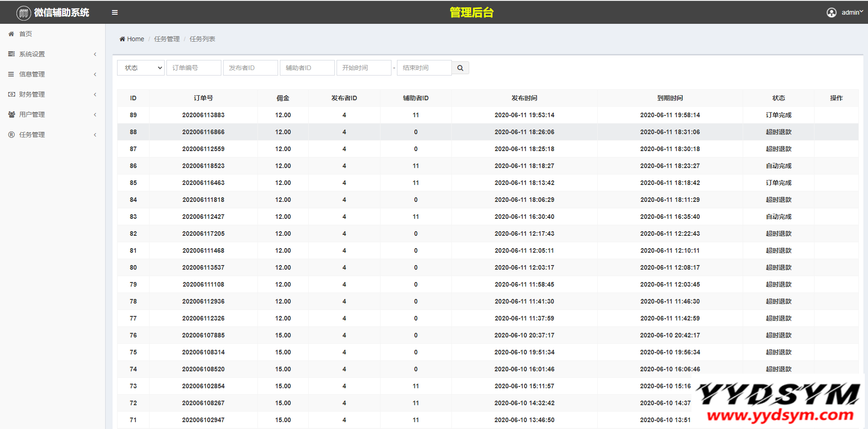This screenshot has height=429, width=868.
Task: Go to Home breadcrumb link
Action: click(x=135, y=39)
